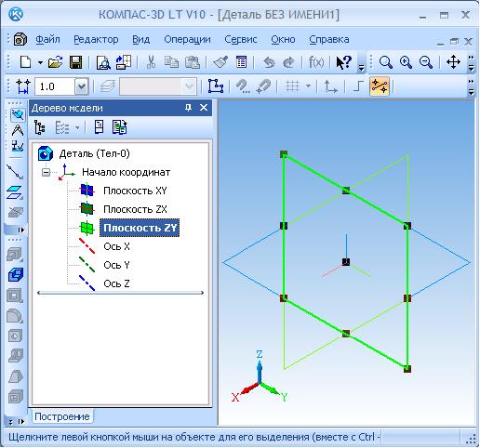Zoom in on the model
This screenshot has height=448, width=480.
point(406,62)
